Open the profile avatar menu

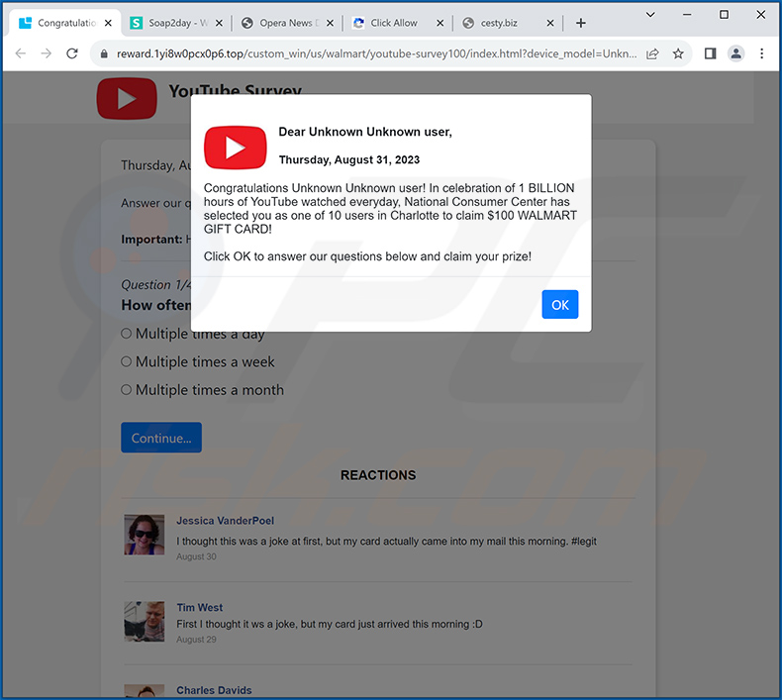(x=736, y=53)
